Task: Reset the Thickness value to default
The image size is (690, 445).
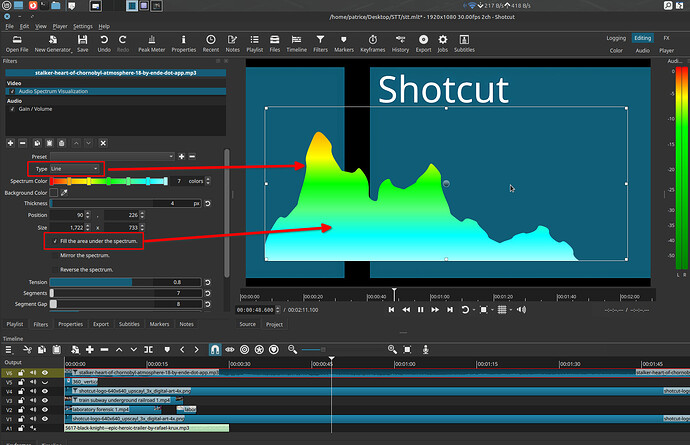Action: pyautogui.click(x=206, y=204)
